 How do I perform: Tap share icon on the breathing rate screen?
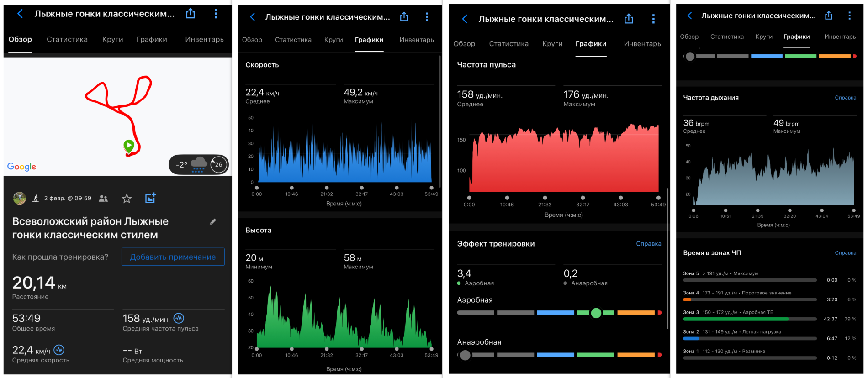(829, 16)
